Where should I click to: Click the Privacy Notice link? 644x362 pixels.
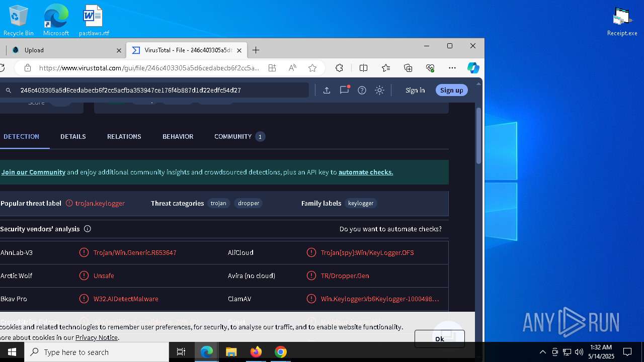point(97,337)
